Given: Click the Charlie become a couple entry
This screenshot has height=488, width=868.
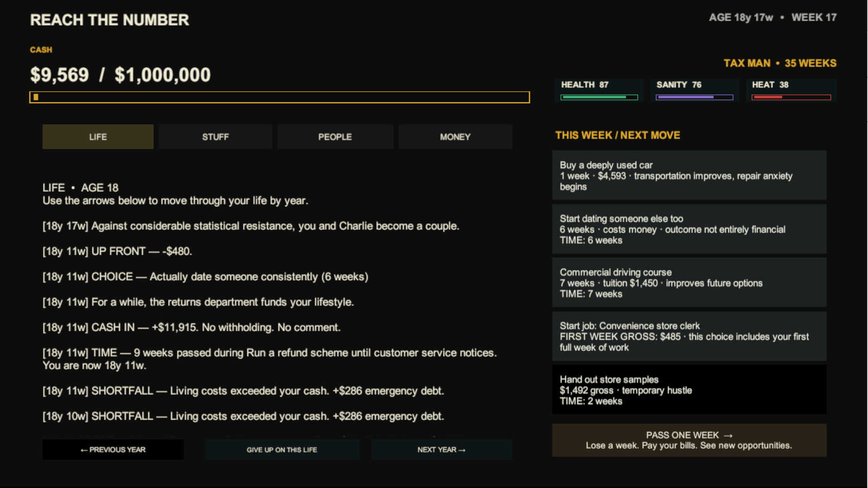Looking at the screenshot, I should [251, 226].
